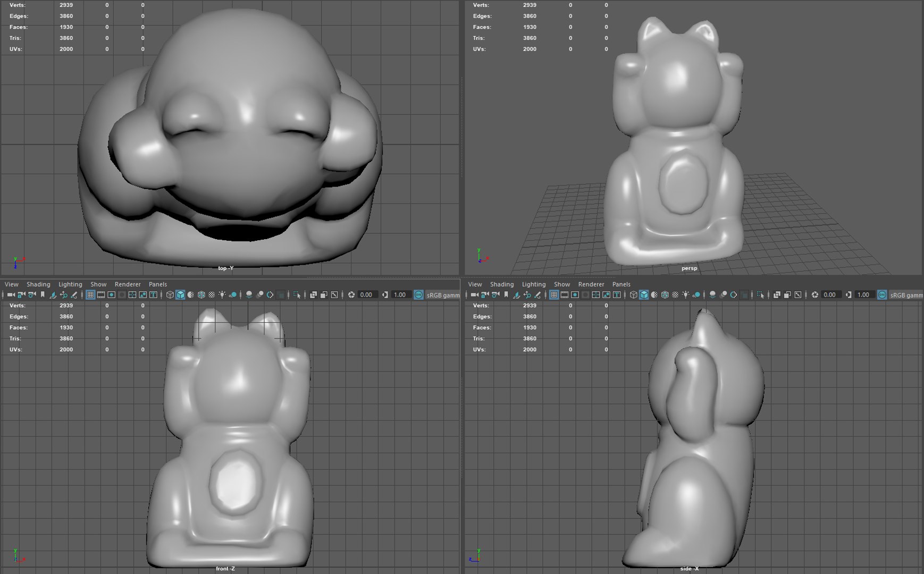Open Camera Attributes icon in front -Z panel
The width and height of the screenshot is (924, 574).
click(32, 295)
